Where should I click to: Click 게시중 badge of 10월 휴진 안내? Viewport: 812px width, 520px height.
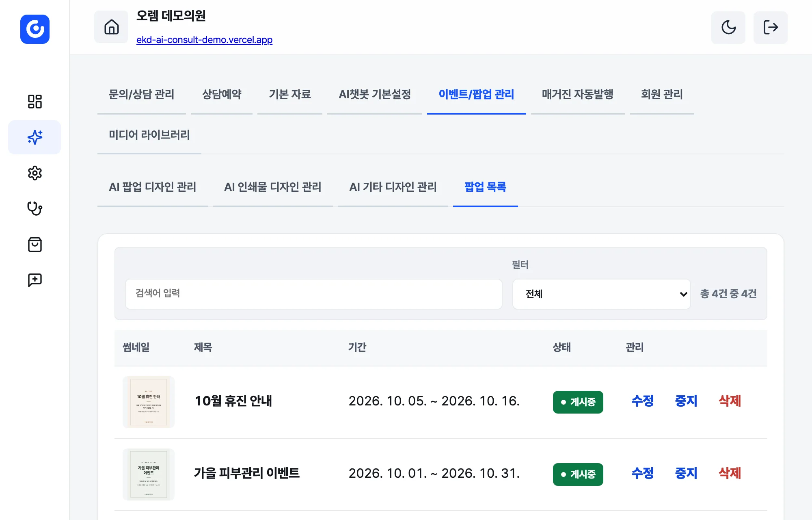[578, 402]
